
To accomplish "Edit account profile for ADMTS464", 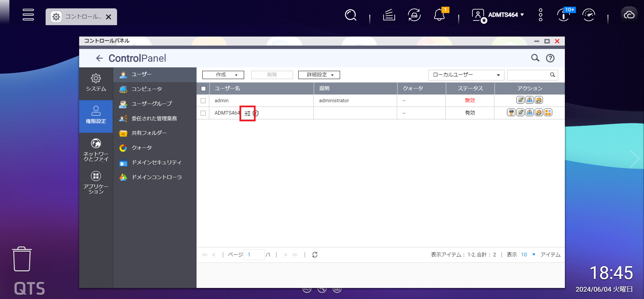I will point(520,113).
